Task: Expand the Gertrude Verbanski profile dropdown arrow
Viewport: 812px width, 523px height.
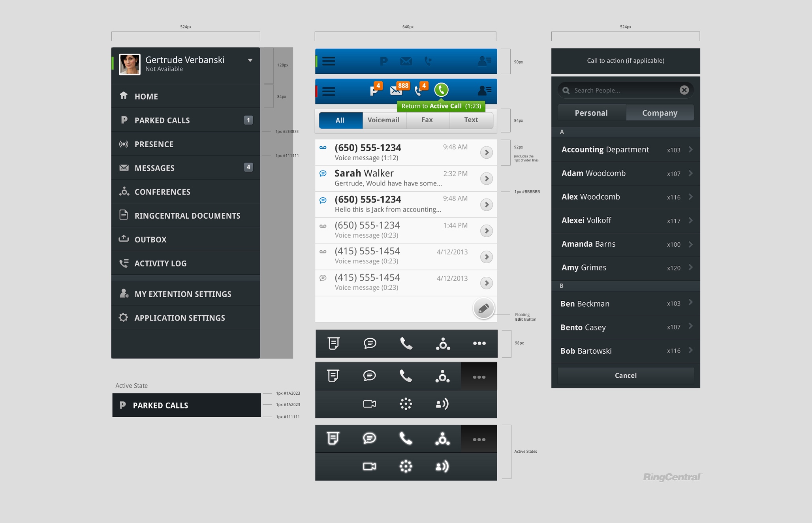Action: 250,60
